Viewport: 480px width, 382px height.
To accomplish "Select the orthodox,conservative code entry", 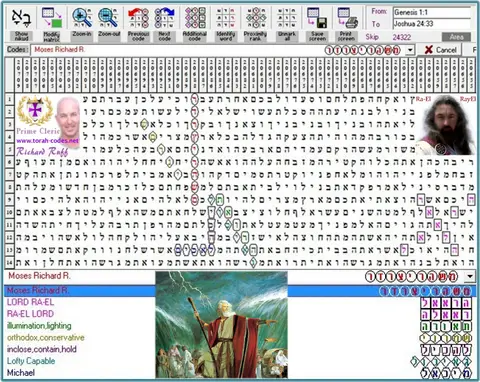I will pyautogui.click(x=46, y=337).
